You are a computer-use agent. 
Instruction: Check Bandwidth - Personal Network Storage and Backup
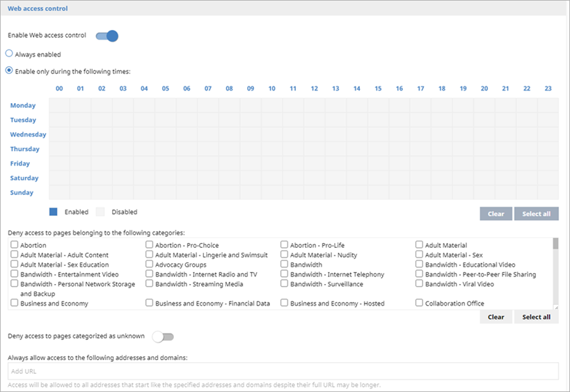pyautogui.click(x=15, y=283)
